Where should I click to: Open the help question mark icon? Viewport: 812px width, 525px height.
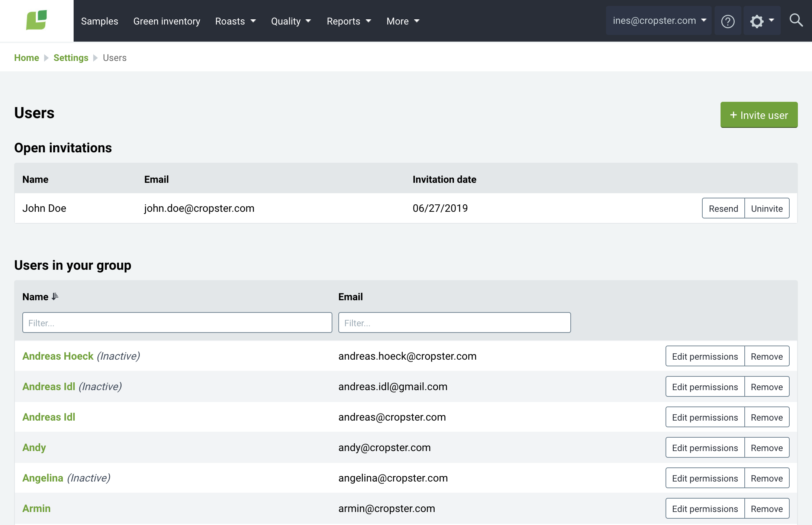pyautogui.click(x=728, y=21)
